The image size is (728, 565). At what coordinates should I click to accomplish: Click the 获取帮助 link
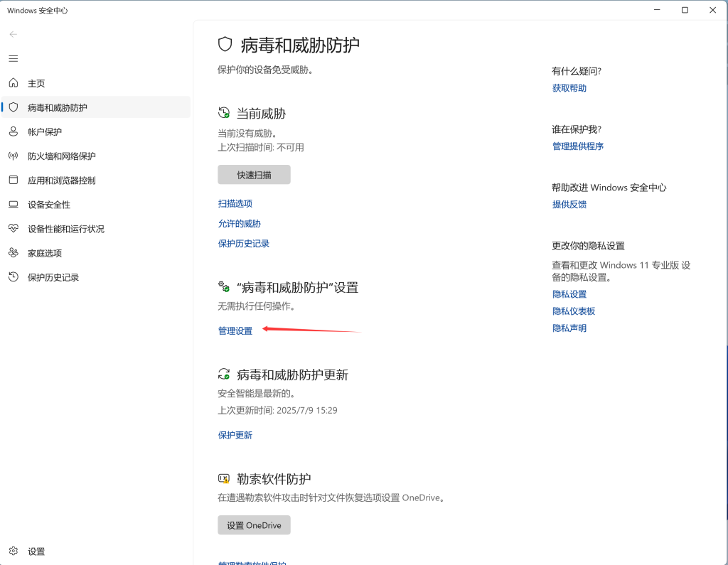(x=569, y=88)
